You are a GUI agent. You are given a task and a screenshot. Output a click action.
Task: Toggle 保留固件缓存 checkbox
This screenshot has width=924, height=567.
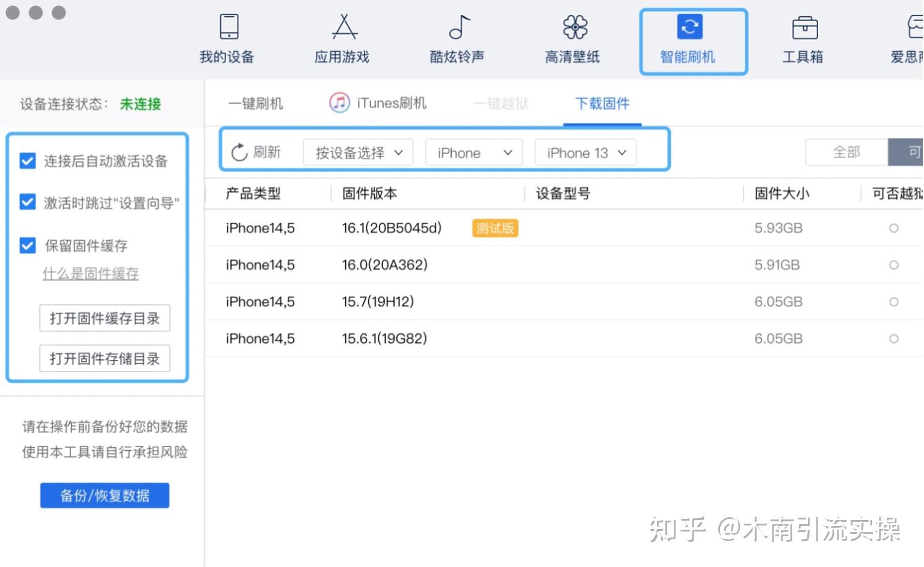pos(27,245)
